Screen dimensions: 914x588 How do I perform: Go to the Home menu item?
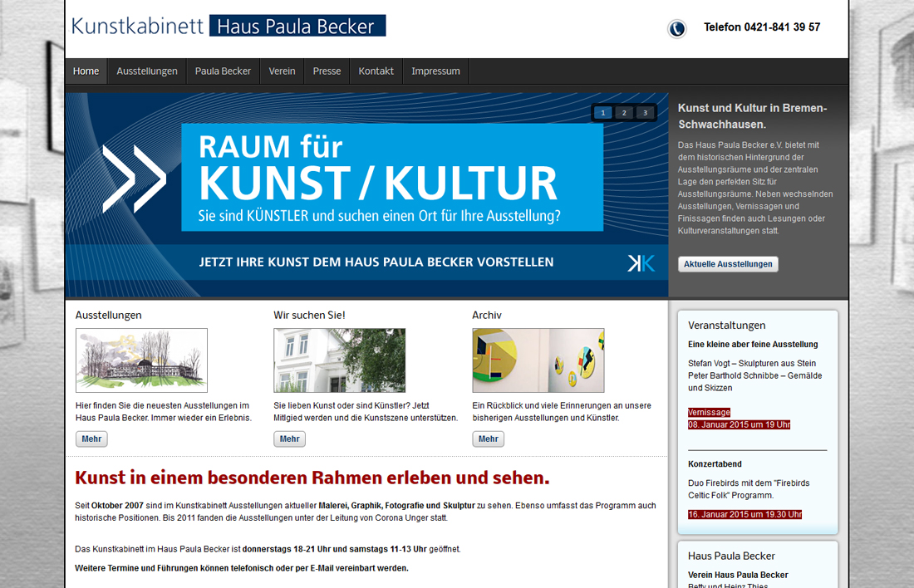click(86, 71)
